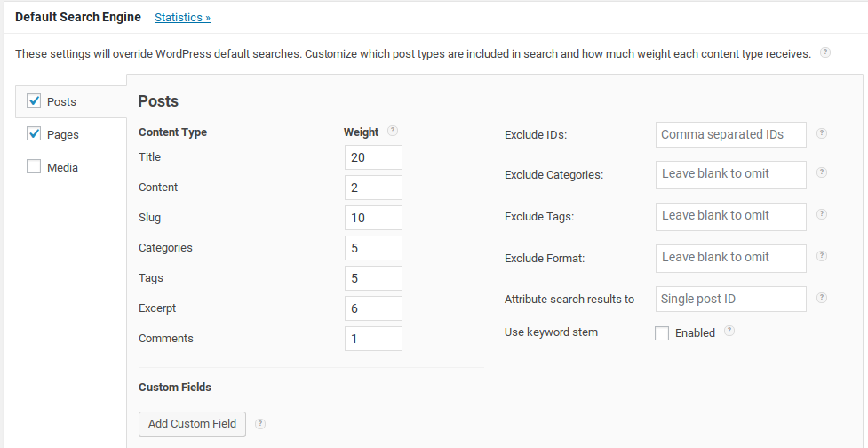Uncheck the Pages post type checkbox
This screenshot has height=448, width=868.
(34, 133)
